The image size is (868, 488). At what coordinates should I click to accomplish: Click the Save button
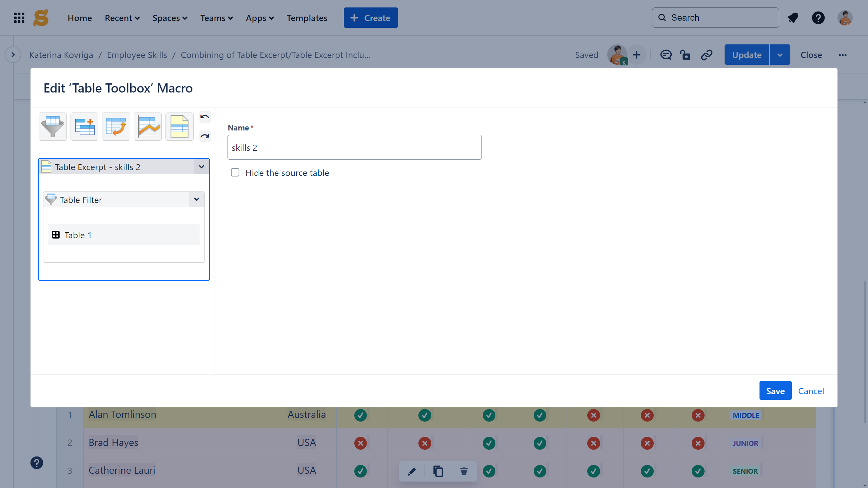[775, 391]
